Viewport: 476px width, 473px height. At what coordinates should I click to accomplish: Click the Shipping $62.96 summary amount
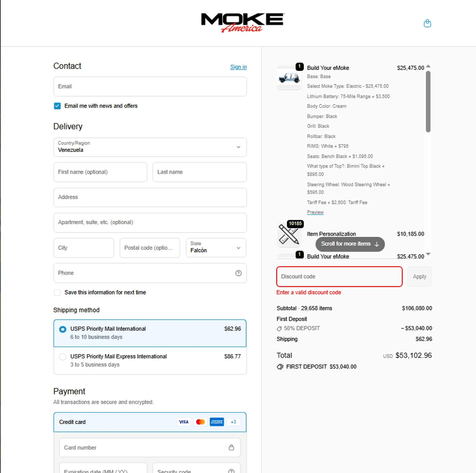pos(424,339)
